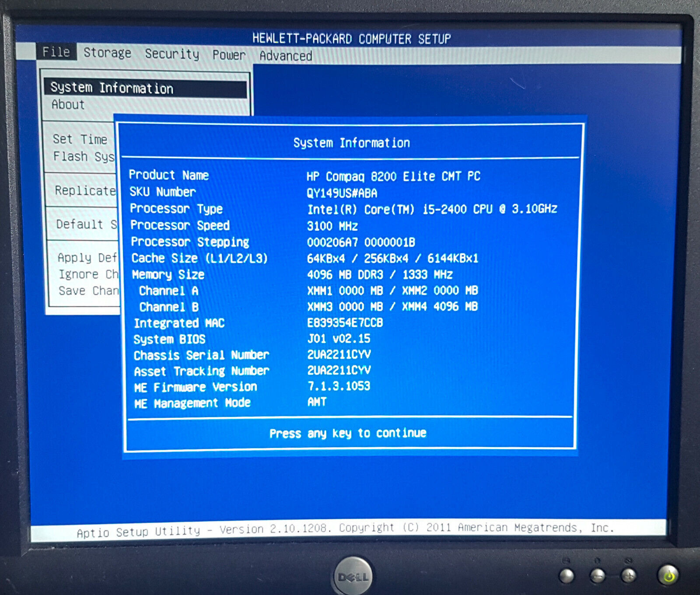Click the ME Management Mode label
The image size is (700, 595).
[192, 403]
